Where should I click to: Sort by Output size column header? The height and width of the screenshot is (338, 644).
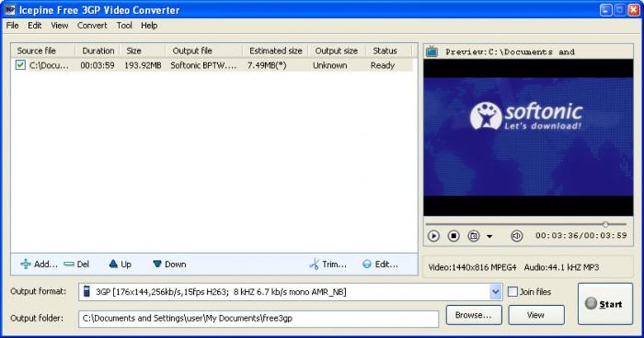337,50
